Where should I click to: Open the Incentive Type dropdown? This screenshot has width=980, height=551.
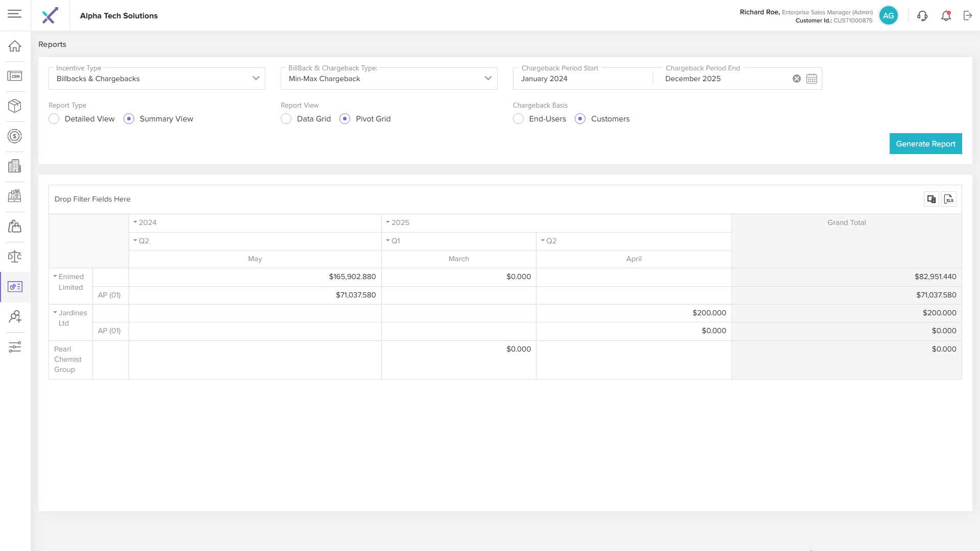click(157, 79)
